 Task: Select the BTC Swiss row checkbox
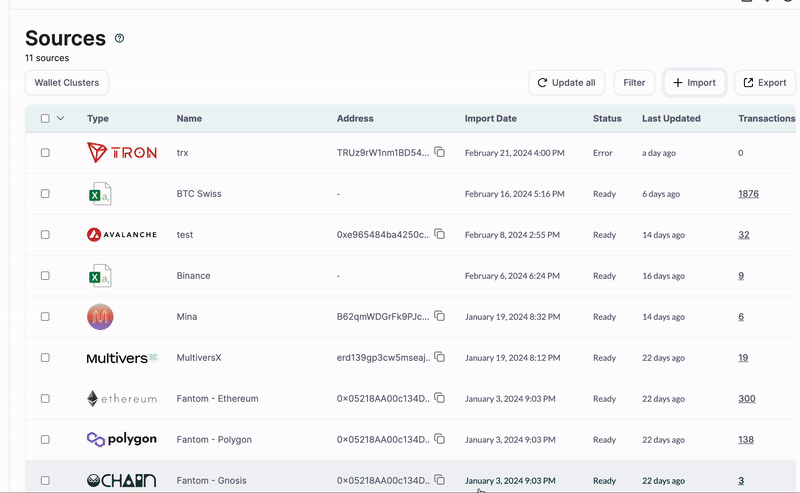coord(45,193)
